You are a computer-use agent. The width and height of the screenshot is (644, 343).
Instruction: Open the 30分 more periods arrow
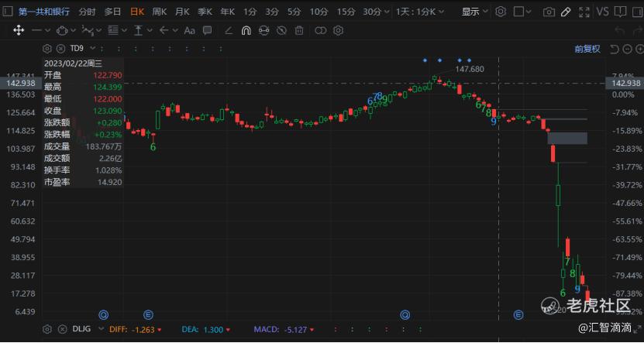click(x=386, y=12)
